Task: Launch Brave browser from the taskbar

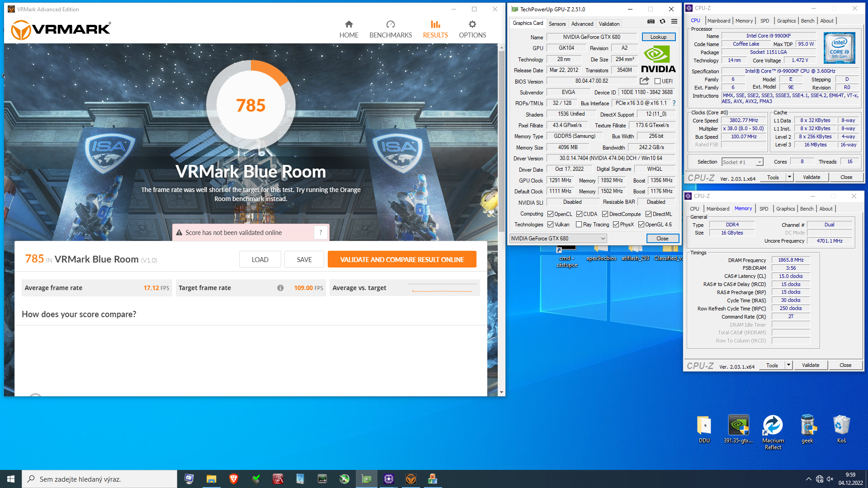Action: pos(233,479)
